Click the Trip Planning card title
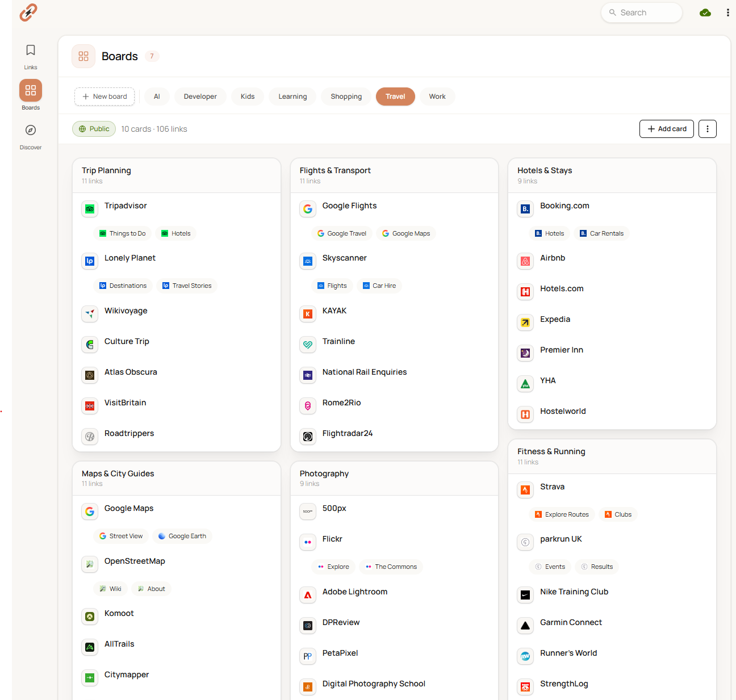The image size is (736, 700). click(x=106, y=170)
